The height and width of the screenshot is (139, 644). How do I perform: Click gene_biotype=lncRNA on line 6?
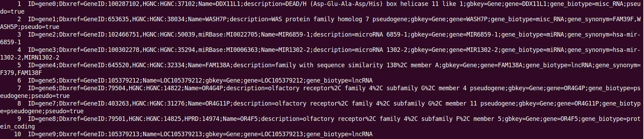(339, 80)
